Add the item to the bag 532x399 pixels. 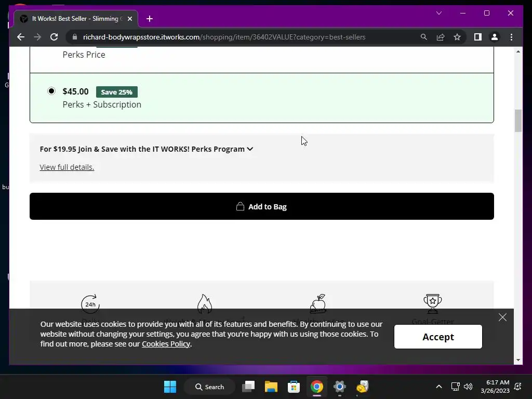262,206
